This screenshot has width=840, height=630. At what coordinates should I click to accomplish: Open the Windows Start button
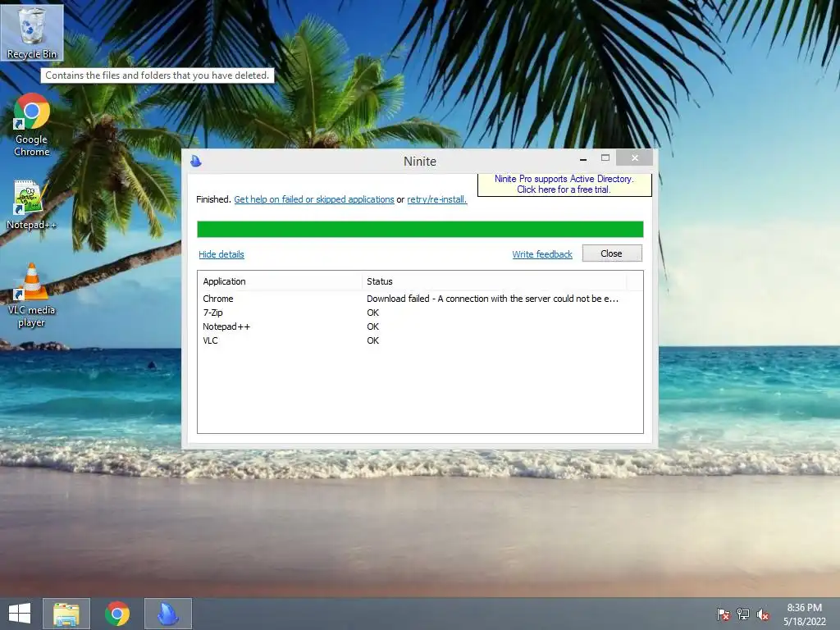coord(20,614)
